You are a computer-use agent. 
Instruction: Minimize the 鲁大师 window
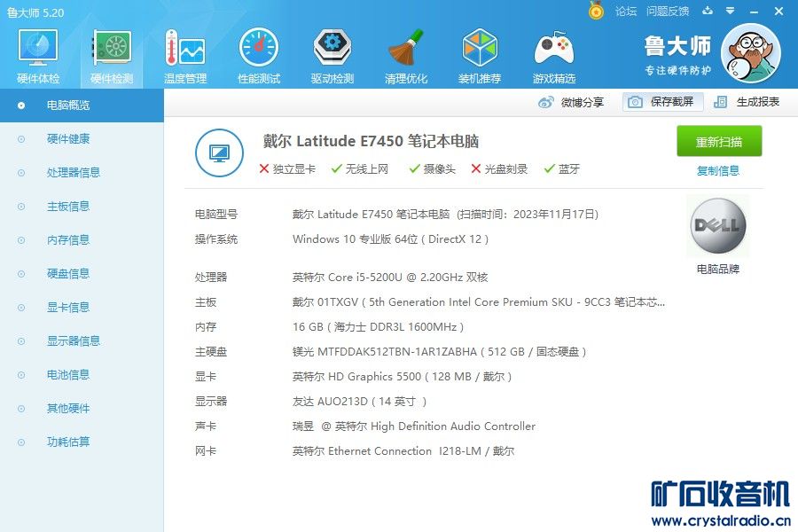[x=755, y=12]
